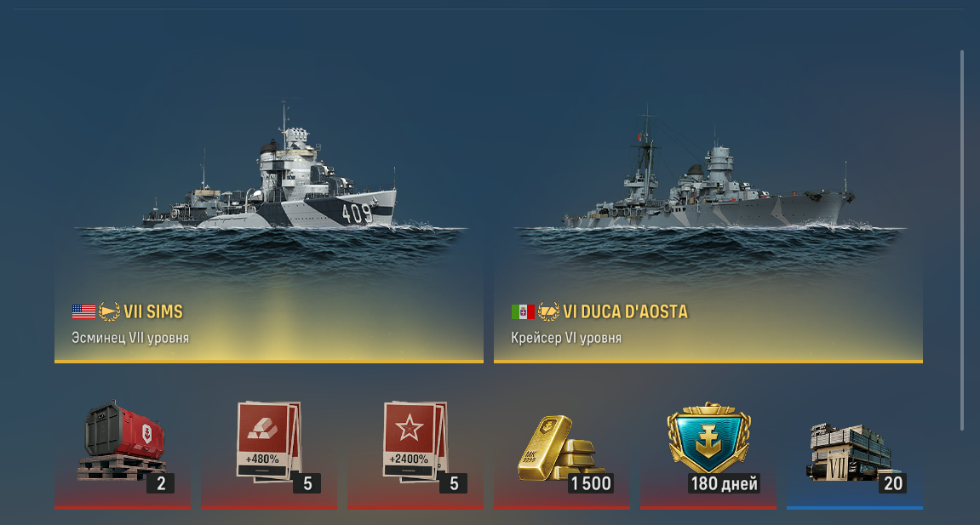Viewport: 980px width, 525px height.
Task: Click the '180 дней' premium duration badge
Action: tap(724, 483)
